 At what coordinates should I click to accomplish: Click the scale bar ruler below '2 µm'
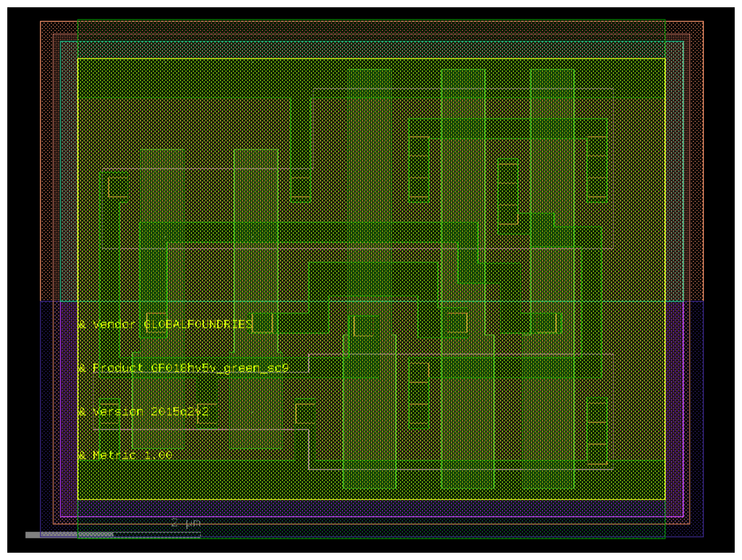click(x=113, y=535)
